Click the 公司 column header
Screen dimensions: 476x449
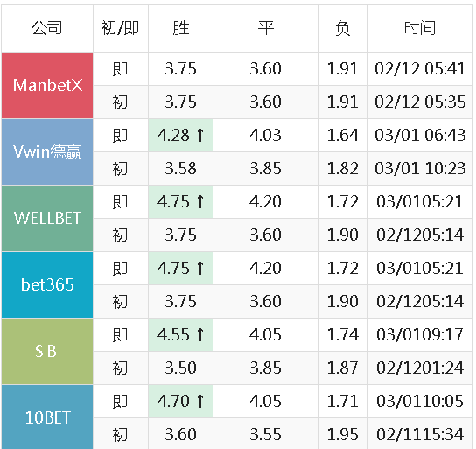[47, 28]
